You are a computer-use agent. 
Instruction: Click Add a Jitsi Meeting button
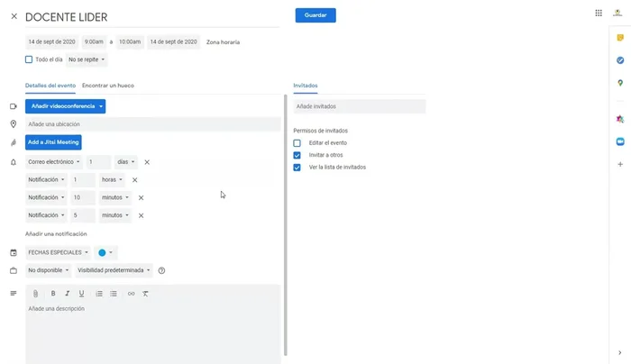pos(53,142)
